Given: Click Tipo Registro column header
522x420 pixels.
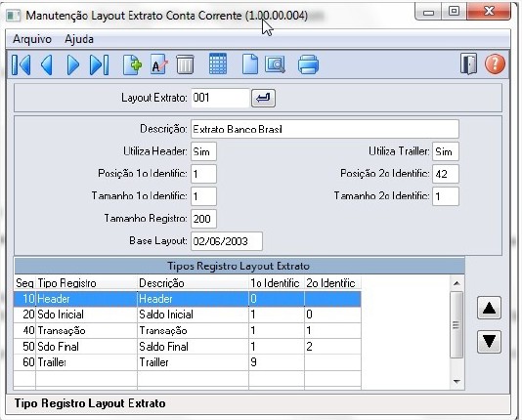Looking at the screenshot, I should (x=86, y=283).
